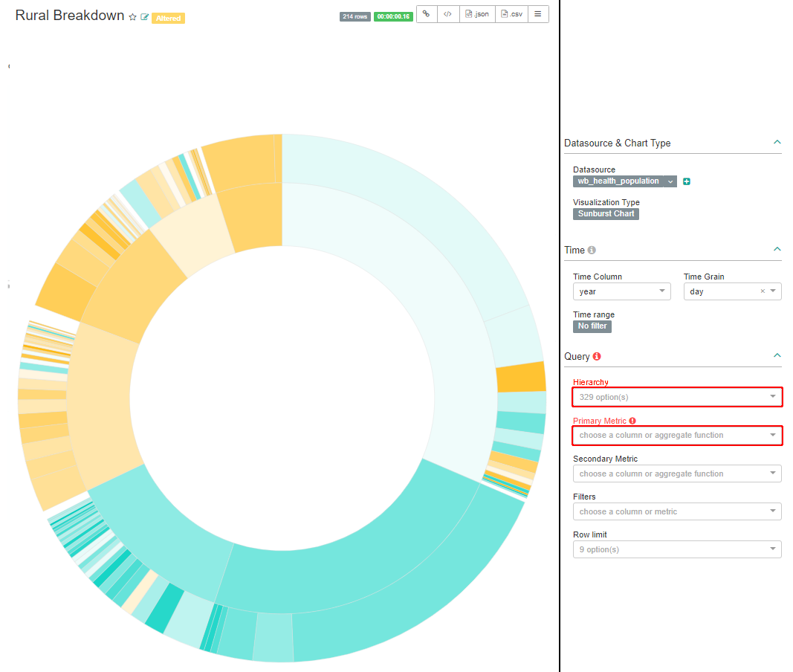Open the embed code icon
The height and width of the screenshot is (672, 793).
[447, 14]
